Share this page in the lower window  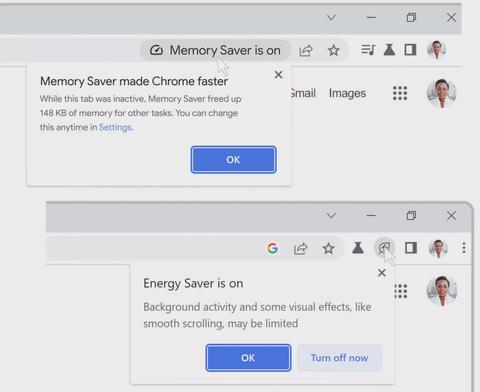point(300,249)
